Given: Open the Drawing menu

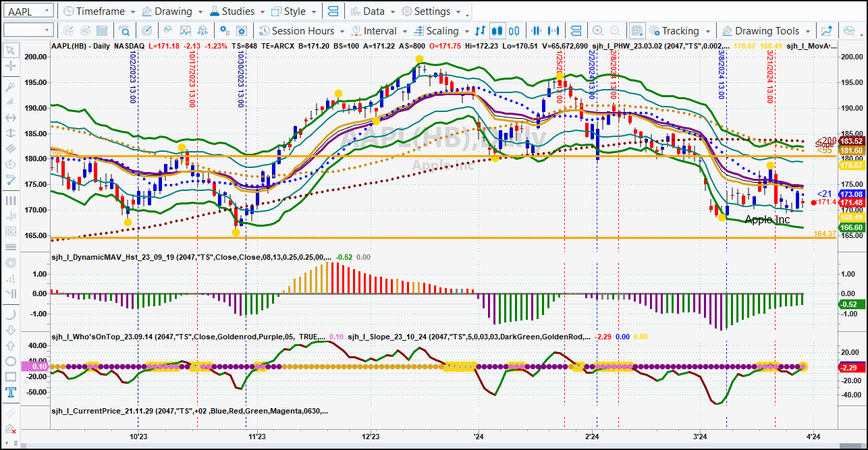Looking at the screenshot, I should (172, 11).
